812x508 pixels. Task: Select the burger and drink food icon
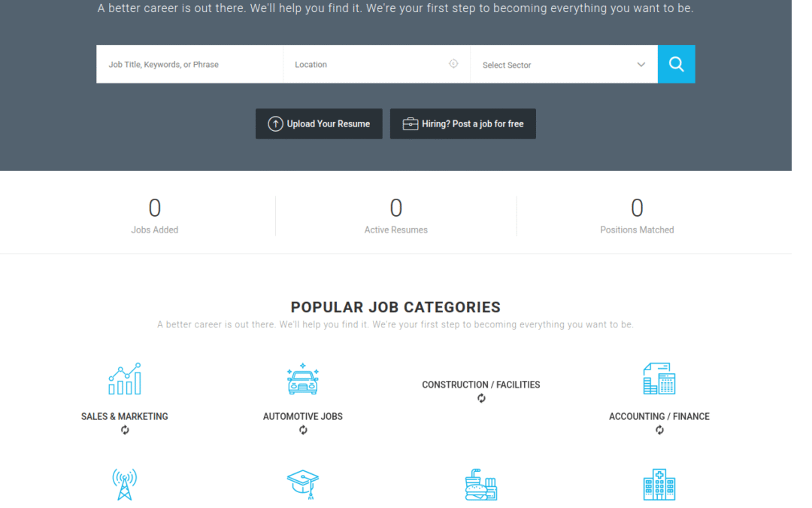tap(481, 485)
